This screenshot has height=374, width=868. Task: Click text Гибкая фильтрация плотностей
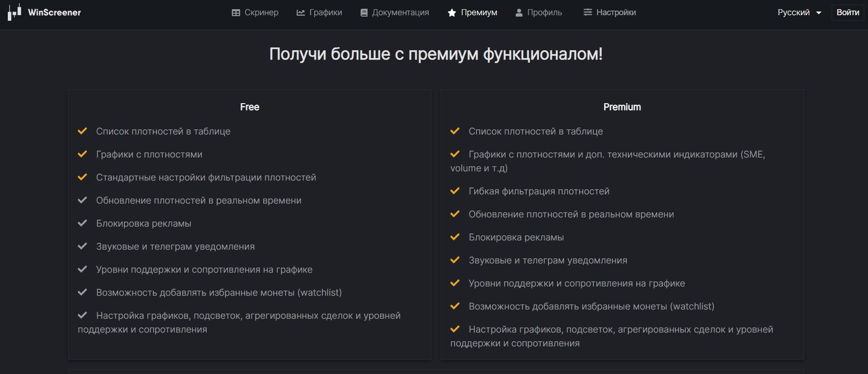click(539, 191)
